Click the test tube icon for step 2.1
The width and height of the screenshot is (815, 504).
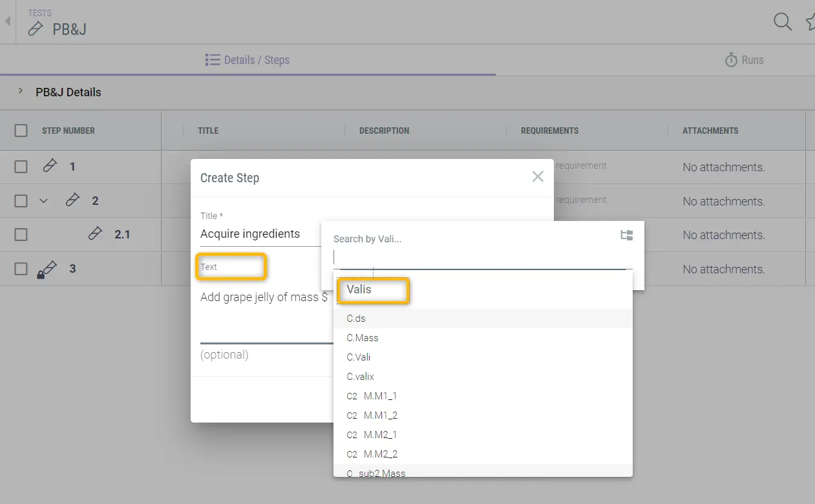coord(95,234)
